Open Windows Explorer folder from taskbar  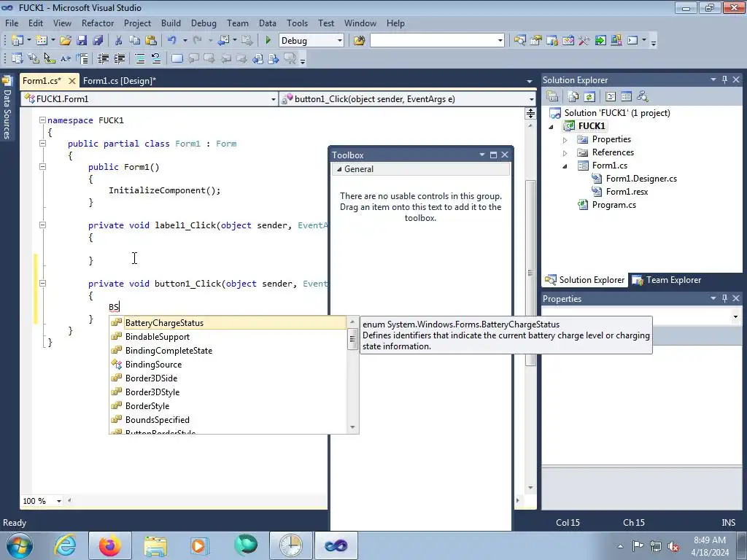155,545
